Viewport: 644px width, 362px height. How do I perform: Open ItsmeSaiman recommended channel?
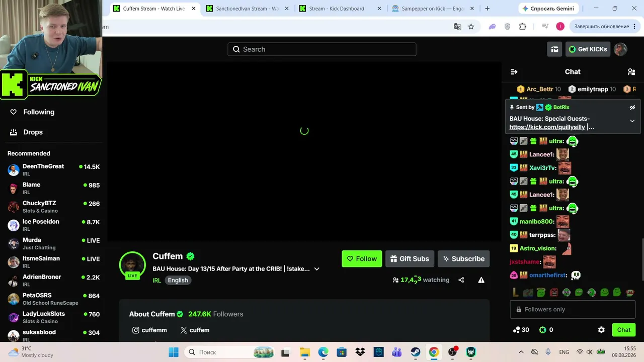pyautogui.click(x=54, y=262)
